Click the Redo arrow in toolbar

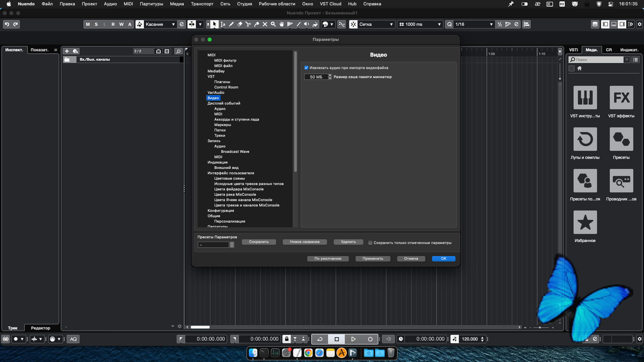15,24
